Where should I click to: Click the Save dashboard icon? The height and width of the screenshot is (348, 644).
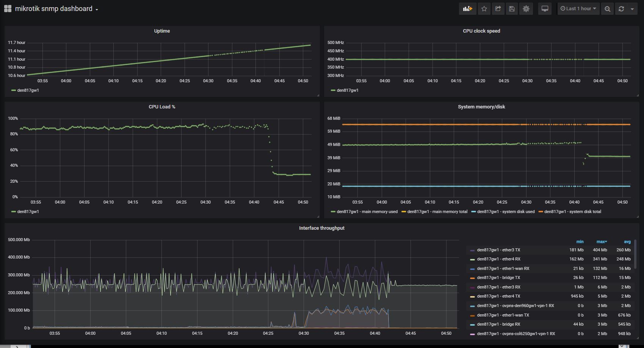point(512,8)
